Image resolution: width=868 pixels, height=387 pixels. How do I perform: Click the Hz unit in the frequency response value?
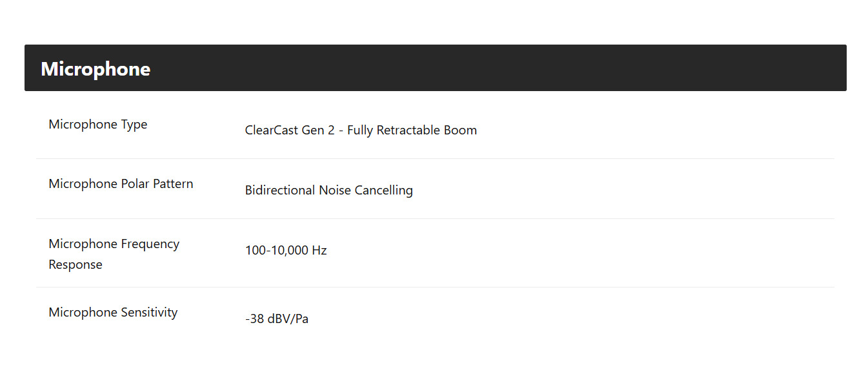(x=319, y=250)
